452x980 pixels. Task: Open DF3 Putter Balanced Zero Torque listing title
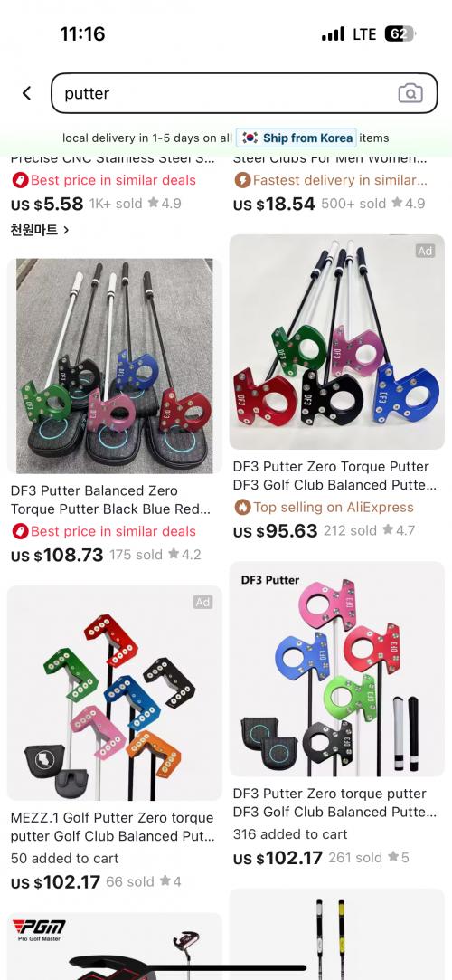[110, 500]
